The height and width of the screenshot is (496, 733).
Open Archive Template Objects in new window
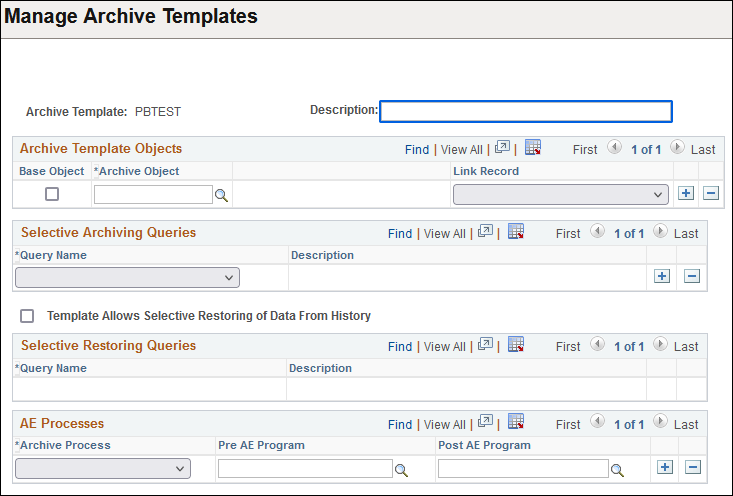coord(502,147)
